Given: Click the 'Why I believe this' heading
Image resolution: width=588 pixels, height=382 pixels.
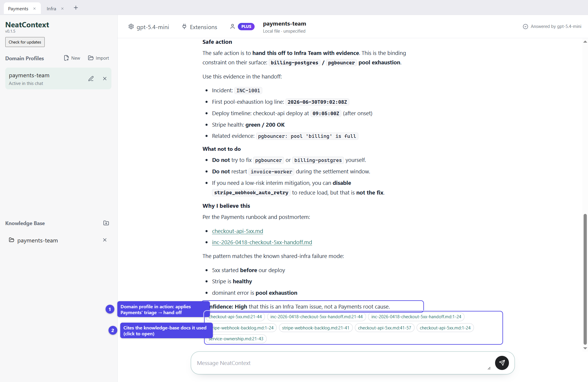Looking at the screenshot, I should pyautogui.click(x=226, y=206).
